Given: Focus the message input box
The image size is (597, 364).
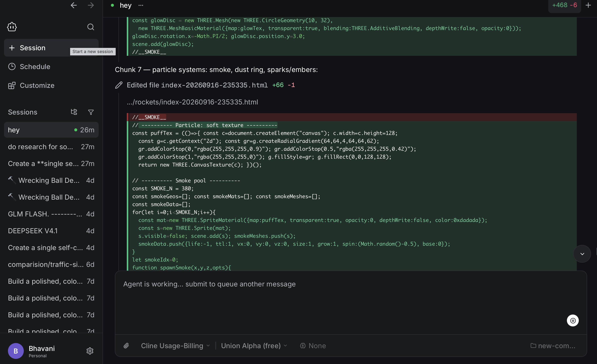Looking at the screenshot, I should click(351, 302).
